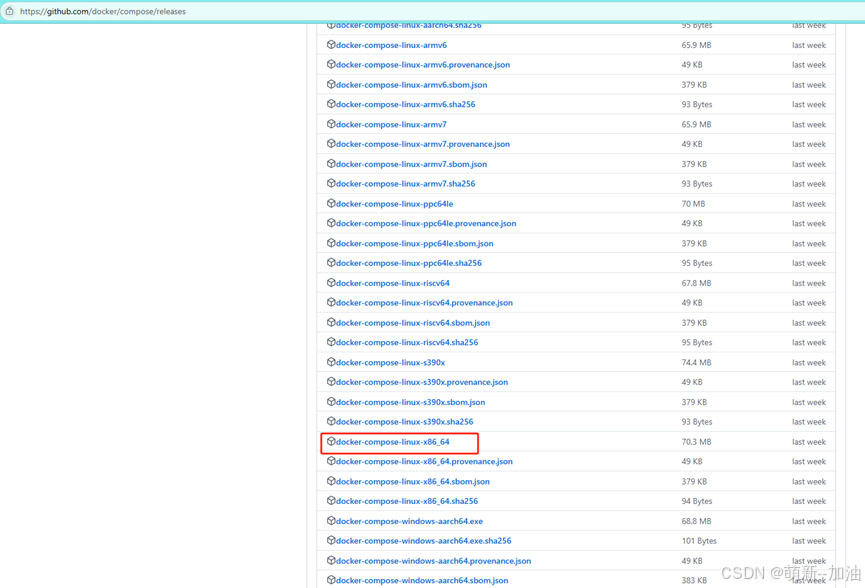This screenshot has width=865, height=588.
Task: Click package icon beside linux-armv7.sbom.json
Action: [x=331, y=164]
